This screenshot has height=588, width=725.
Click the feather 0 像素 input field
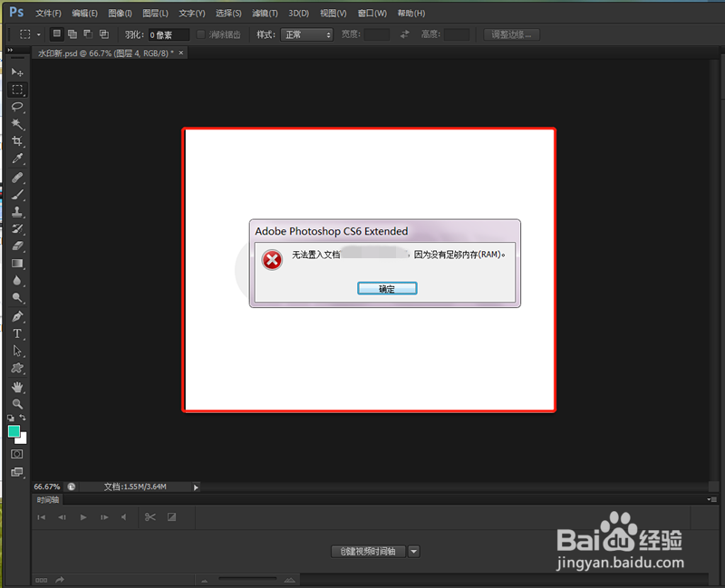(169, 34)
